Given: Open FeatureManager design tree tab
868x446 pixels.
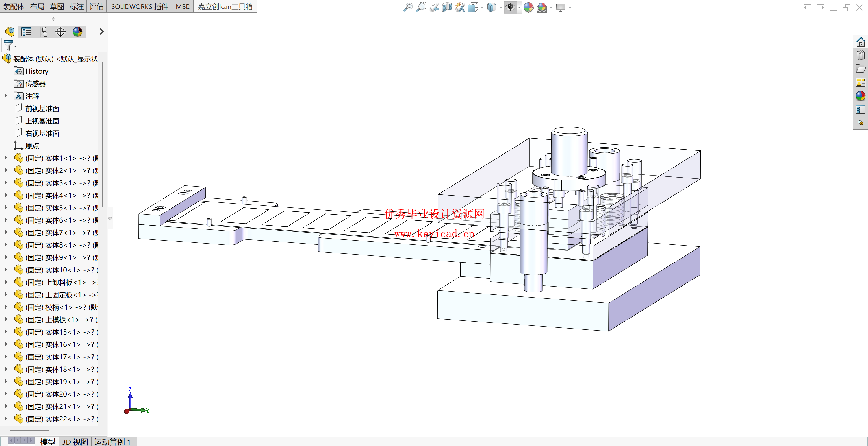Looking at the screenshot, I should 10,32.
